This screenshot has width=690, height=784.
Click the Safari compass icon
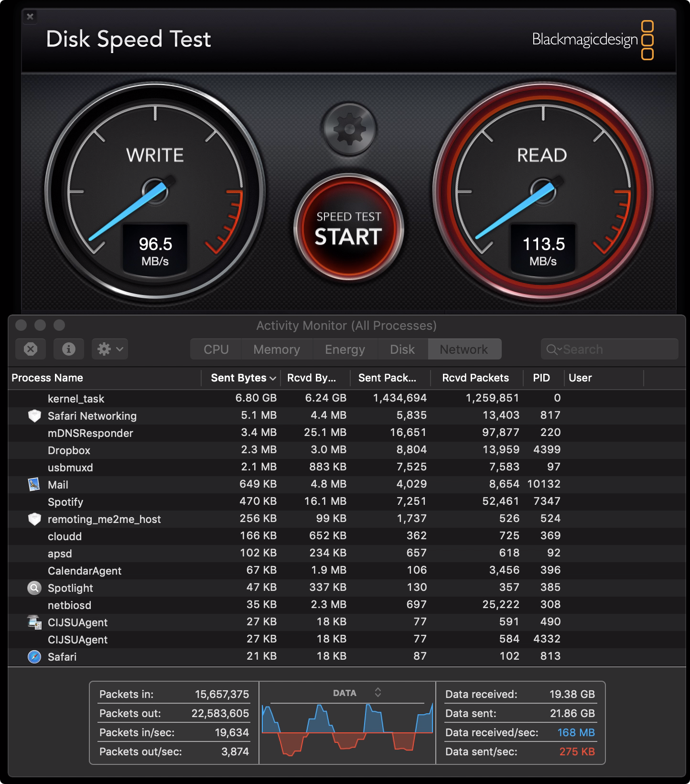34,657
